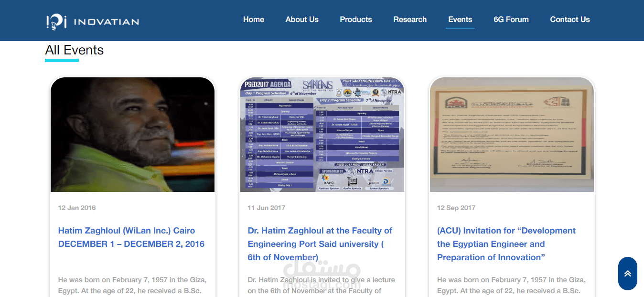Open the Hatim Zaghloul (WiLan Inc.) Cairo event

point(131,237)
